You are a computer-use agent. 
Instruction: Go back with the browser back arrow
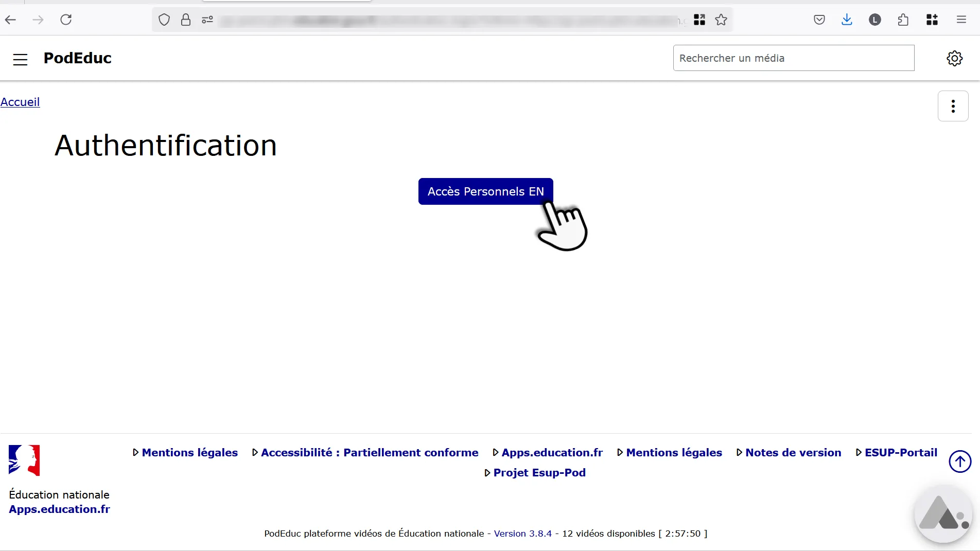(10, 20)
